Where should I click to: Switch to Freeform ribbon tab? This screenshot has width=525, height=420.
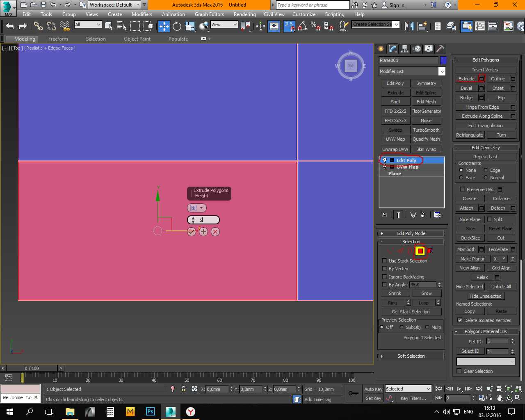(x=58, y=39)
